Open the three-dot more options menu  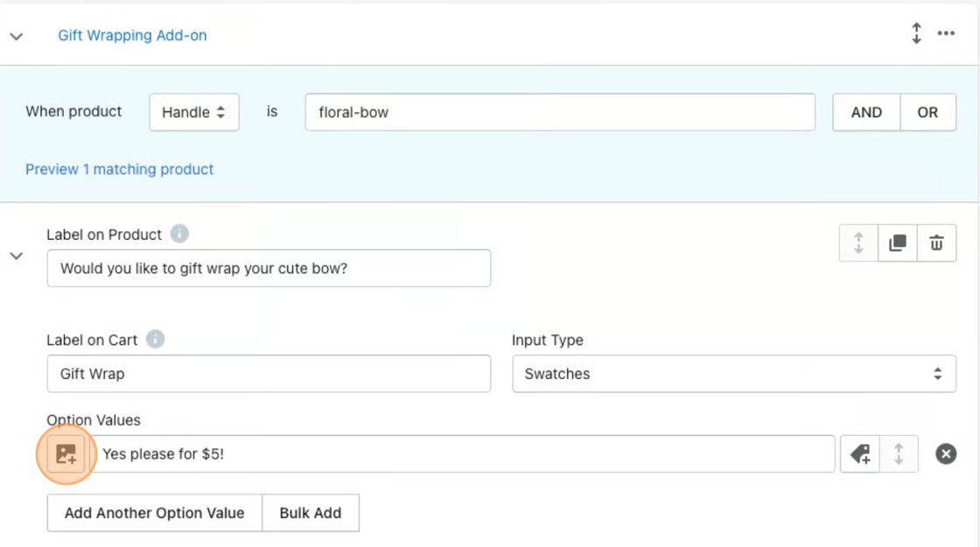pos(946,34)
